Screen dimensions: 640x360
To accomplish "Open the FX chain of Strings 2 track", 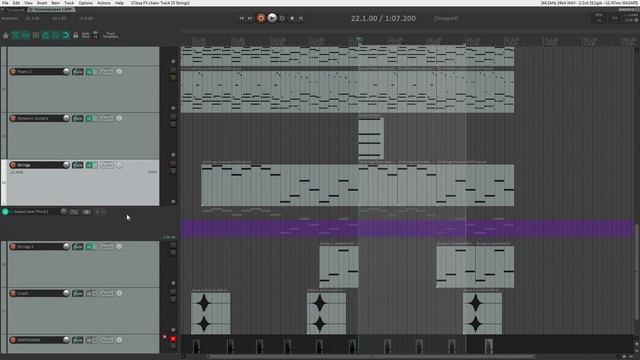I will pyautogui.click(x=89, y=247).
